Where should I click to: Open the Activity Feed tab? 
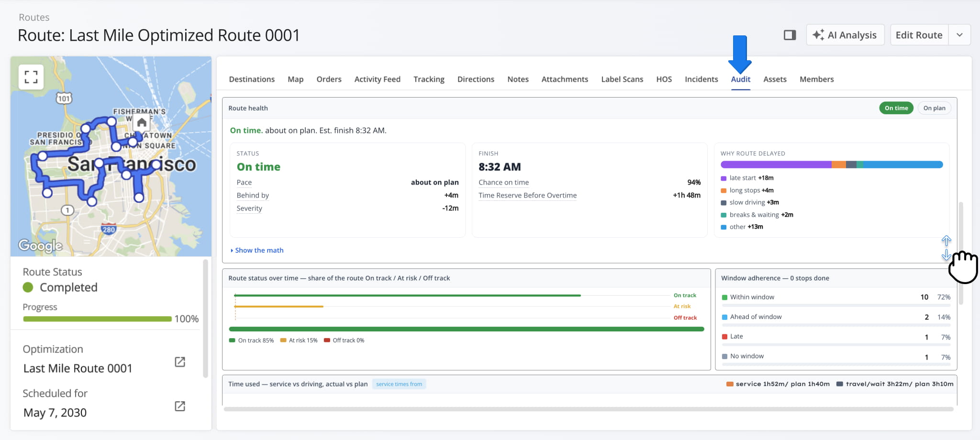(377, 79)
